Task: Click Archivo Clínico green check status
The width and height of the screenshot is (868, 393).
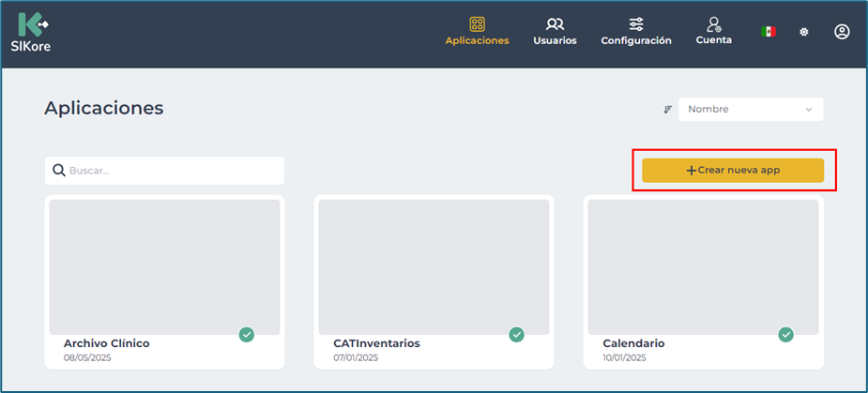Action: 246,335
